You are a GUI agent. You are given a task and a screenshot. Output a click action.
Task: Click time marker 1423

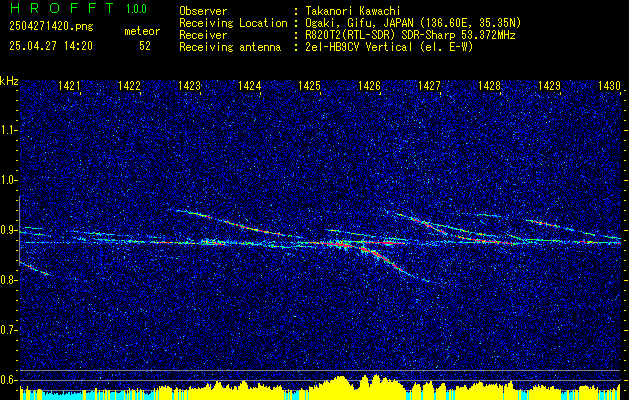189,85
